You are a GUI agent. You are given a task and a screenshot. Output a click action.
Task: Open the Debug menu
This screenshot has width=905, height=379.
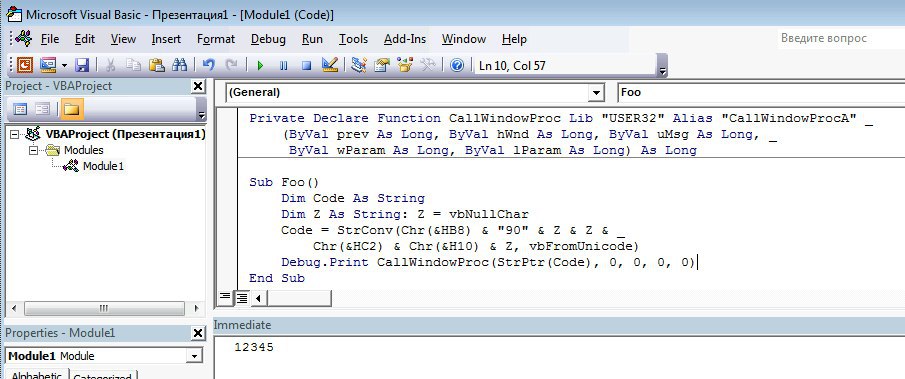(x=268, y=39)
